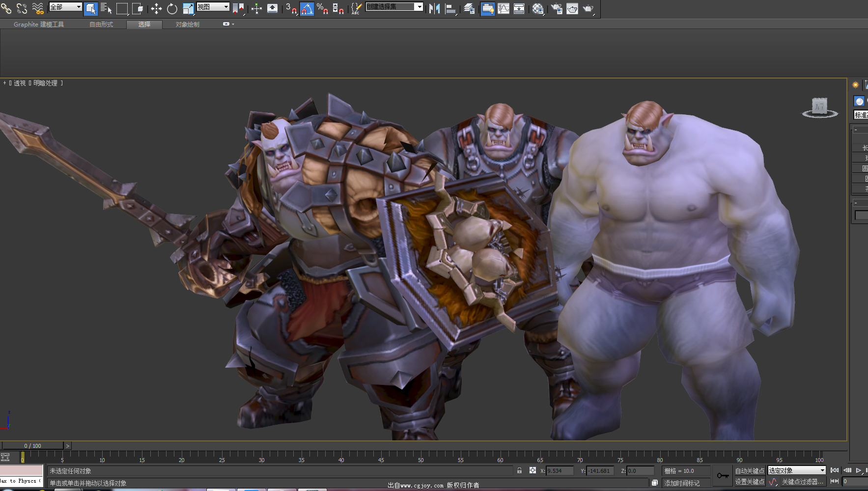This screenshot has height=491, width=868.
Task: Enable 设置关键点 set key mode
Action: pyautogui.click(x=750, y=482)
